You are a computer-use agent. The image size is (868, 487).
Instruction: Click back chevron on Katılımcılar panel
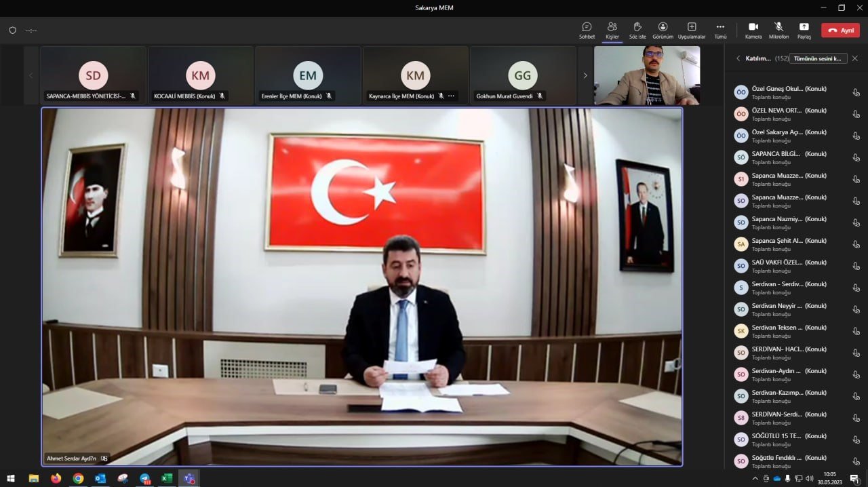(x=738, y=58)
